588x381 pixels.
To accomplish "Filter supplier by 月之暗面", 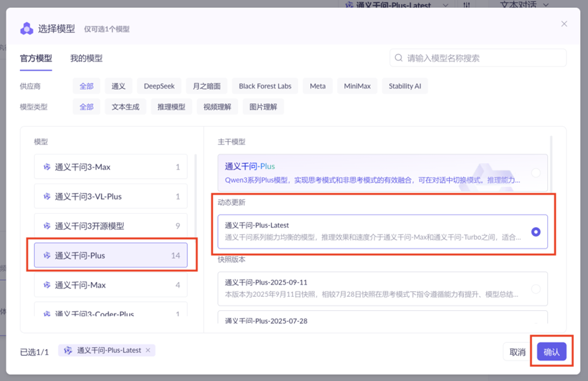I will (207, 86).
